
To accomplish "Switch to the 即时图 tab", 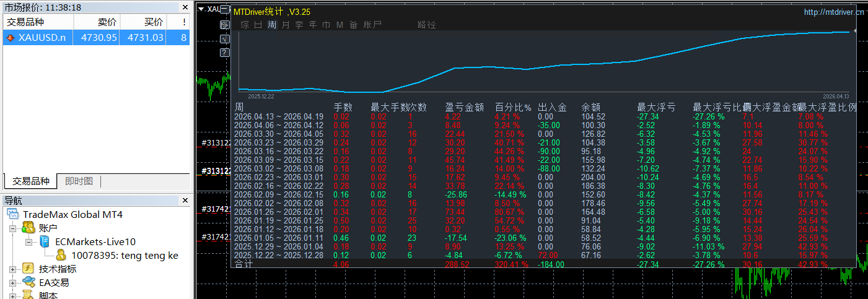I will click(x=79, y=181).
